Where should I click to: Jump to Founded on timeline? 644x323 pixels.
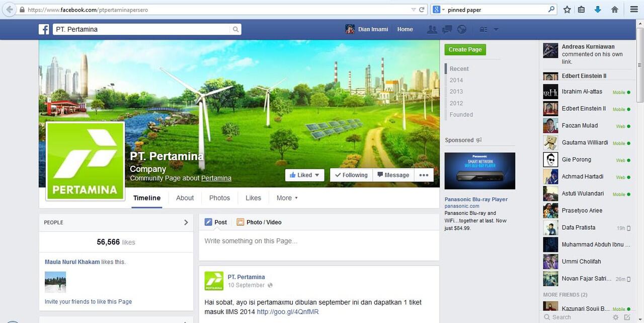tap(461, 114)
